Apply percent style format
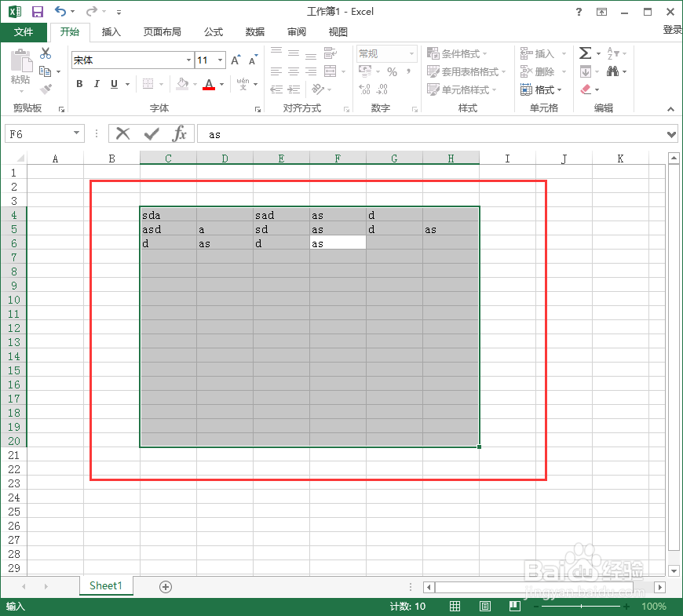Viewport: 683px width, 616px height. (x=392, y=71)
